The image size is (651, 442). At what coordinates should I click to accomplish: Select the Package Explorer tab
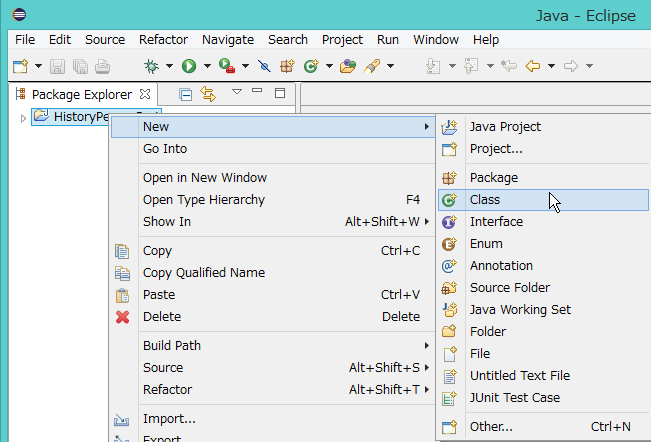click(x=82, y=95)
